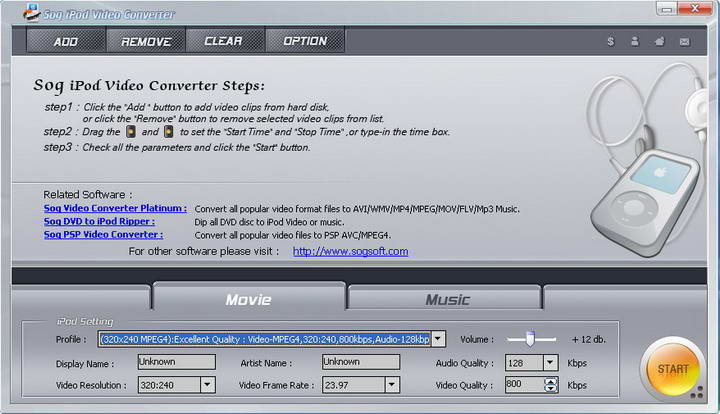Minimize the converter window
Viewport: 720px width, 414px height.
coord(667,8)
